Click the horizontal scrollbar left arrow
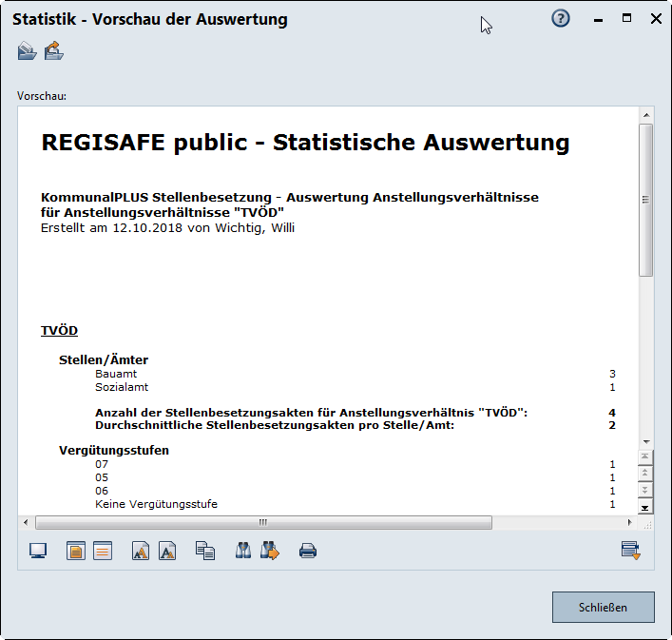Image resolution: width=672 pixels, height=640 pixels. pyautogui.click(x=26, y=522)
